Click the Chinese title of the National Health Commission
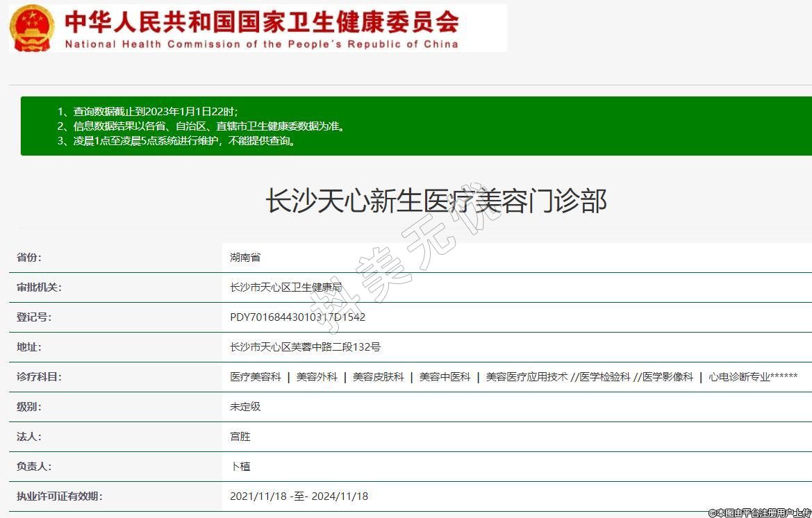Viewport: 812px width, 518px height. (262, 22)
